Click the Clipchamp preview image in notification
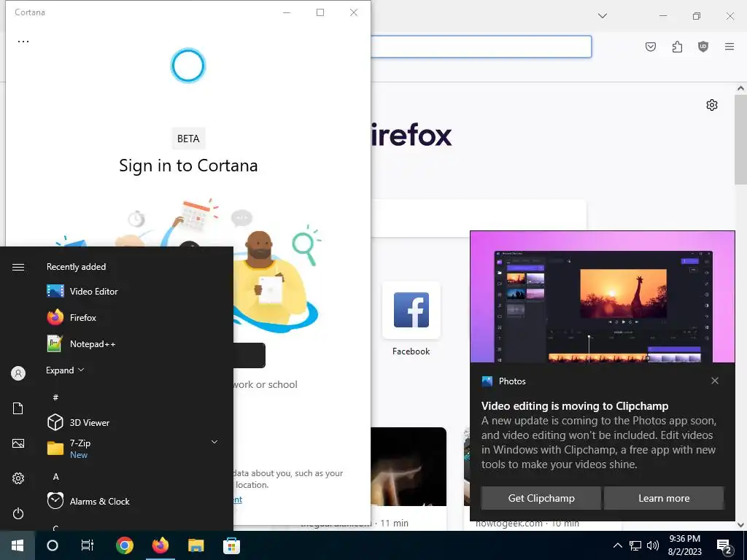 point(602,297)
